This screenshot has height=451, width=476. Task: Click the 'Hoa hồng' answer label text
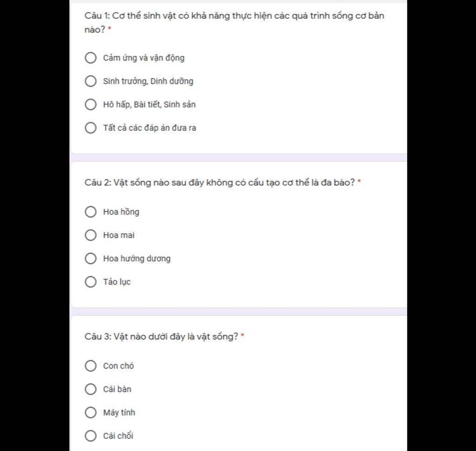(121, 212)
